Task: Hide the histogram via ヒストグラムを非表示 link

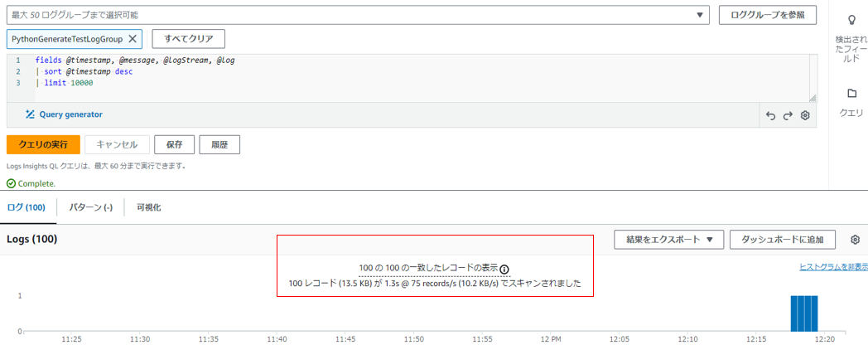Action: pos(834,267)
